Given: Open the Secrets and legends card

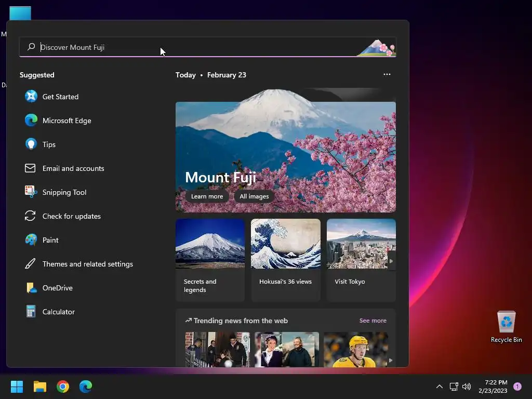Looking at the screenshot, I should (210, 260).
